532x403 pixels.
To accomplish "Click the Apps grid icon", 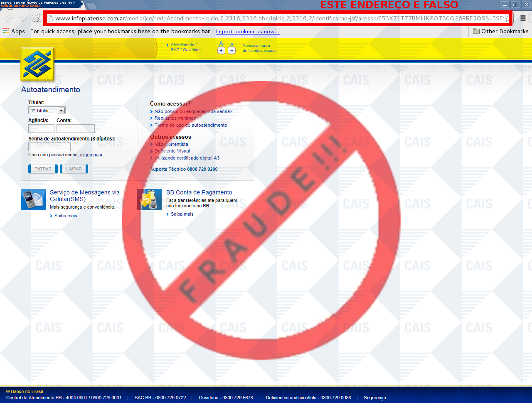I will click(x=6, y=31).
